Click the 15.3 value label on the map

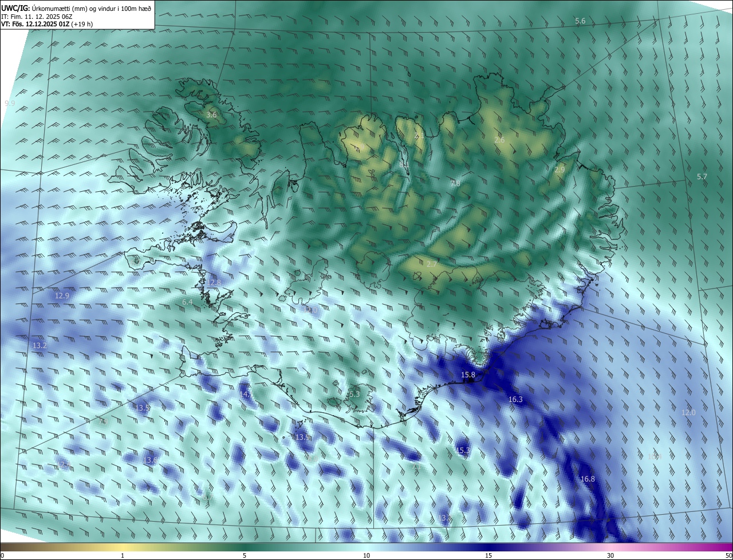(463, 451)
